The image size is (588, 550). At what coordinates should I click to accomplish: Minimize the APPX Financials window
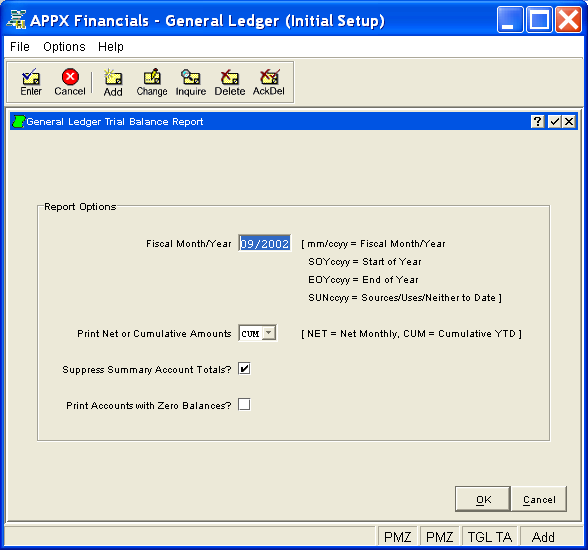510,19
